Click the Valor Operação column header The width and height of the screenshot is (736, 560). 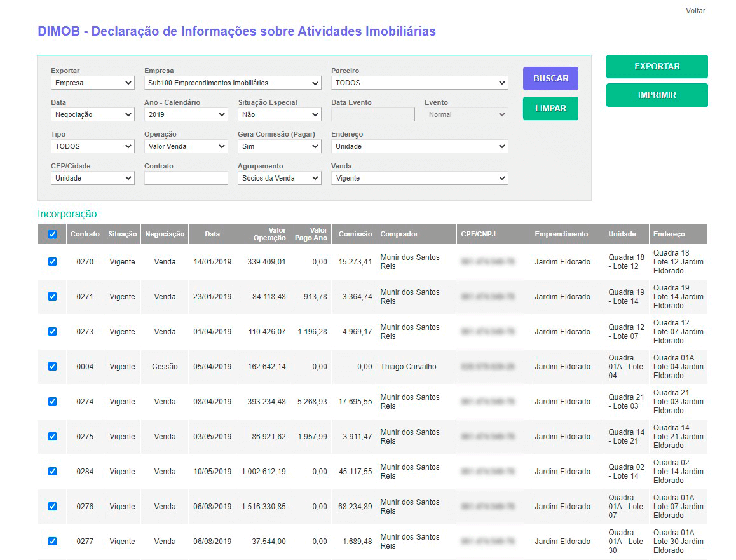point(269,234)
